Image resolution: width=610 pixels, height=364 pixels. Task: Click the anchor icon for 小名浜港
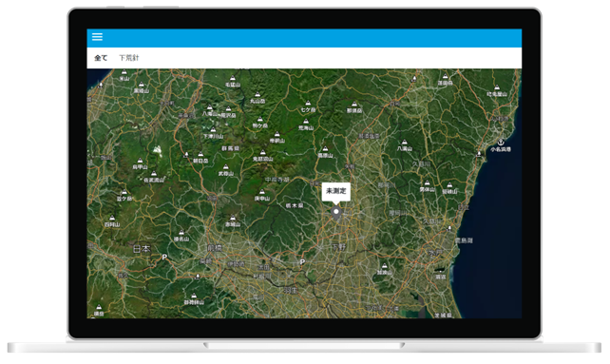point(501,142)
